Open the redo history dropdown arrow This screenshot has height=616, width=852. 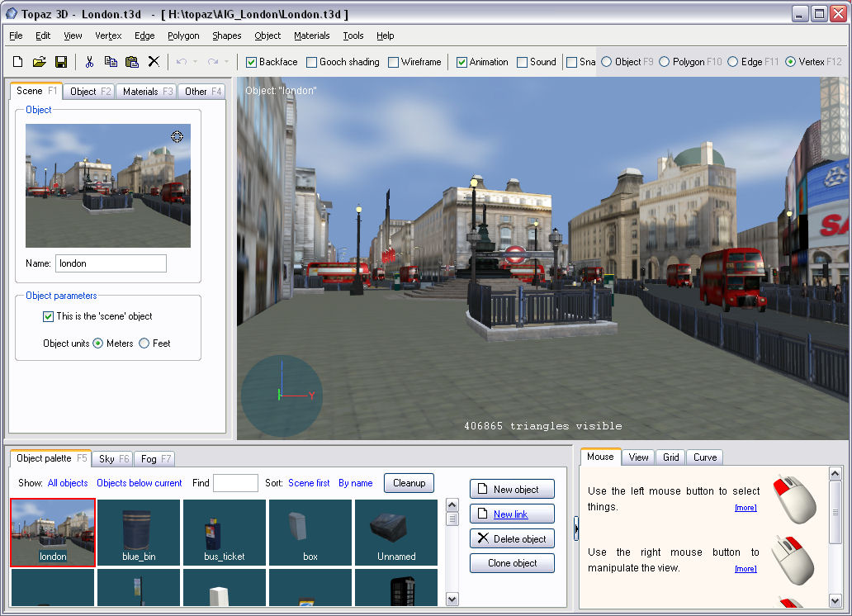click(226, 62)
